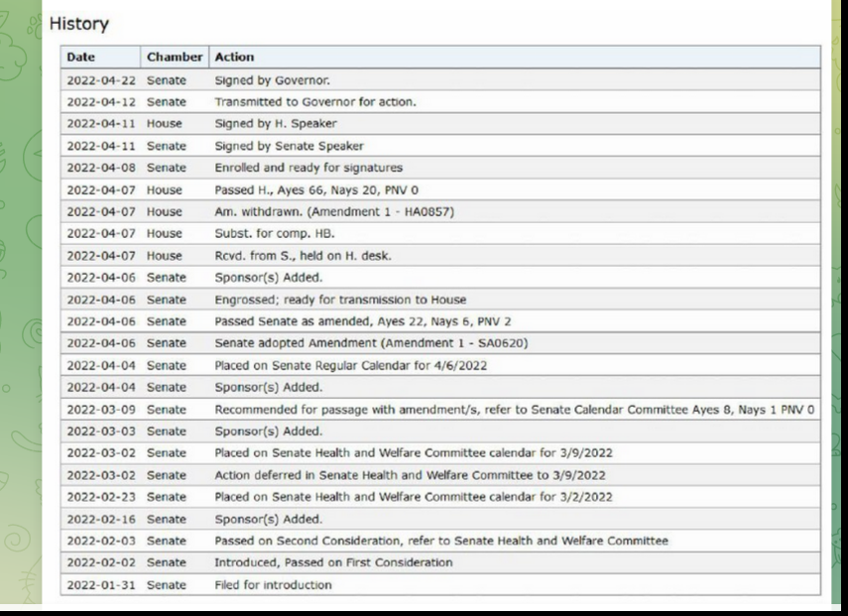Select "Am. withdrawn. (Amendment 1 - HA0857)" entry
Screen dimensions: 848x616
(334, 211)
